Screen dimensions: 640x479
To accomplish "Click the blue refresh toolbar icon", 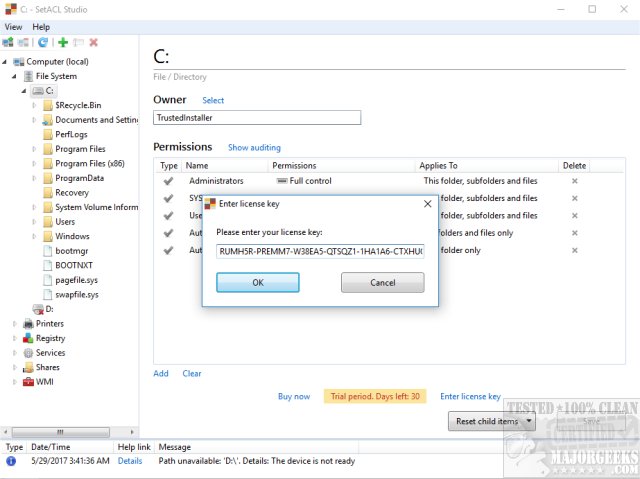I will point(43,42).
